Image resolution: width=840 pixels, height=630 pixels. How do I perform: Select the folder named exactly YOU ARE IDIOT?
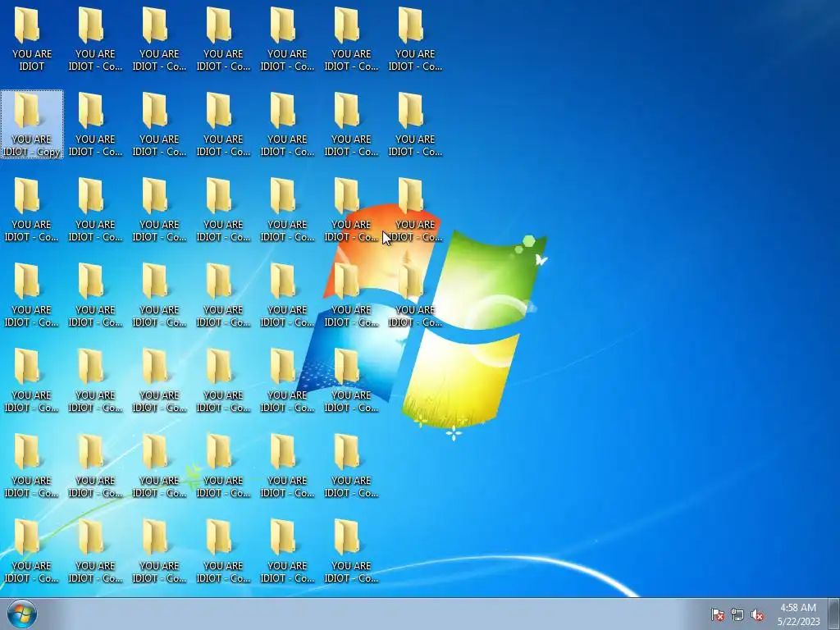pyautogui.click(x=32, y=39)
